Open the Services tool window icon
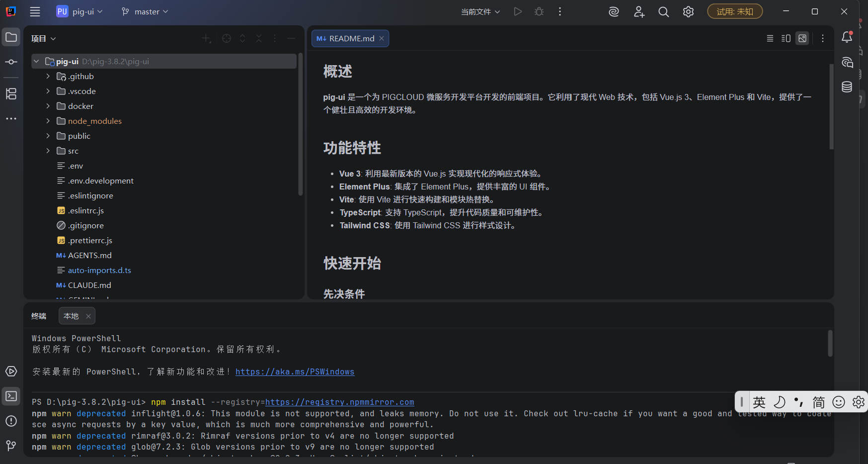 pos(11,371)
